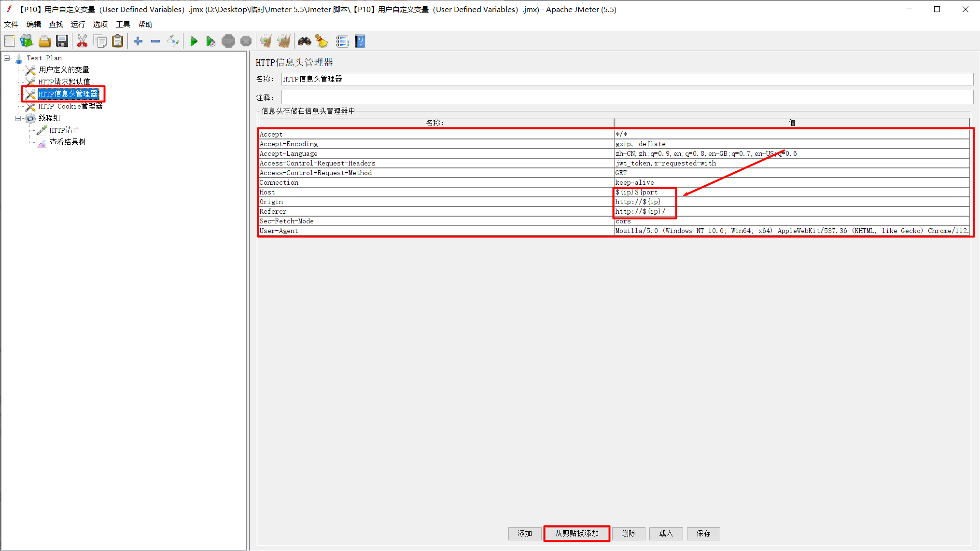This screenshot has width=980, height=551.
Task: Open the 帮助 menu
Action: coord(145,24)
